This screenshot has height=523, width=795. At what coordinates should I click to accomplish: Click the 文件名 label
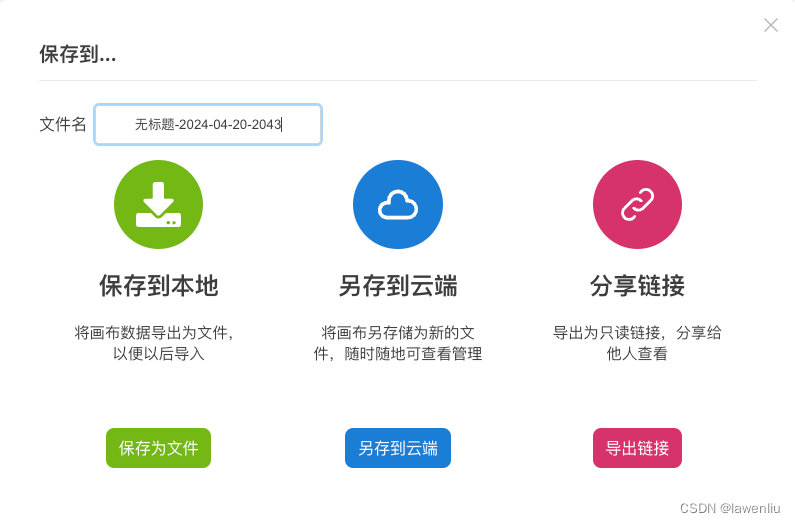point(63,124)
